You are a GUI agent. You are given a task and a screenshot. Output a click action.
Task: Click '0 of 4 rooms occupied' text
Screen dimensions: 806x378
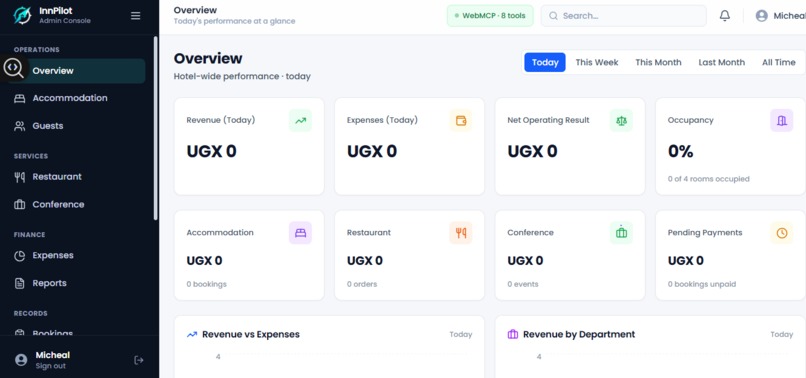[708, 179]
